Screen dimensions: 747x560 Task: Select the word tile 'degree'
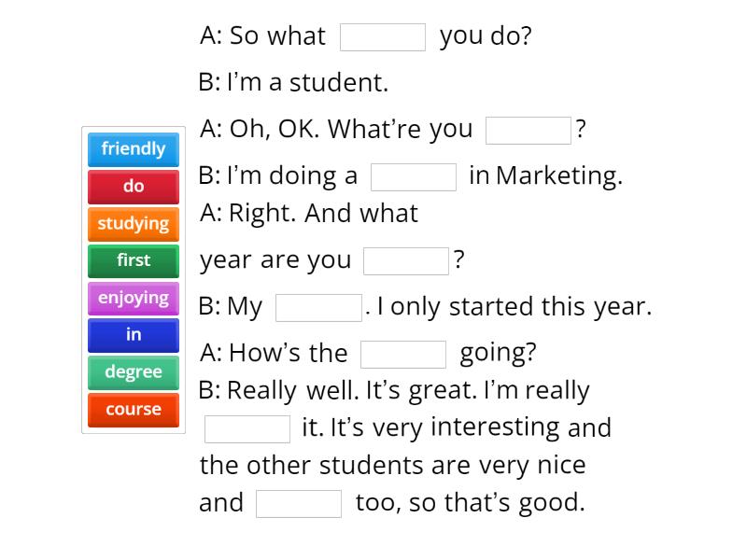[x=133, y=372]
